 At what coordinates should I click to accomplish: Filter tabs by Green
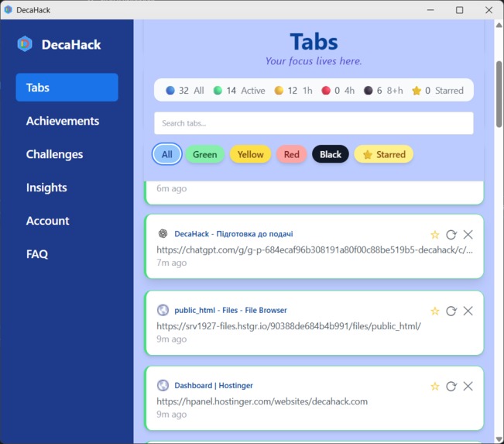[x=204, y=154]
